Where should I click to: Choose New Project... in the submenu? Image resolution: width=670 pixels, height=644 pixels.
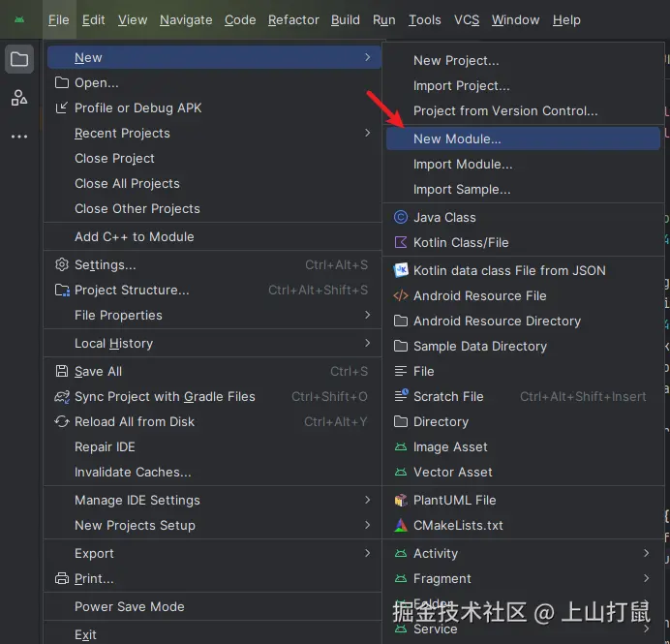[523, 60]
